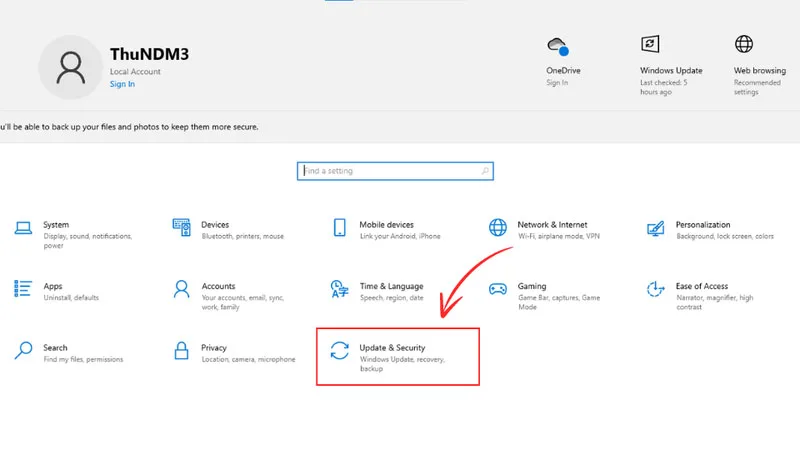Screen dimensions: 800x450
Task: Click 'Find my files, permissions' description
Action: (x=83, y=359)
